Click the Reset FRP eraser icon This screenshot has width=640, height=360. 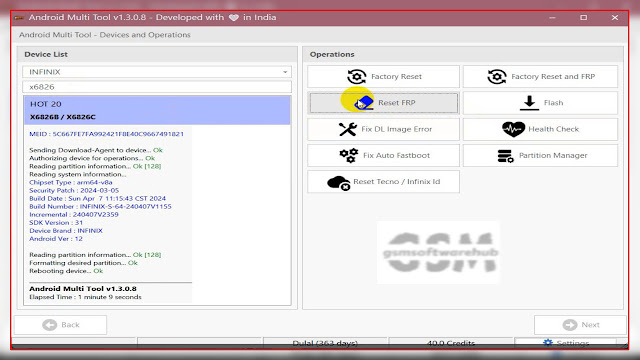pos(364,103)
